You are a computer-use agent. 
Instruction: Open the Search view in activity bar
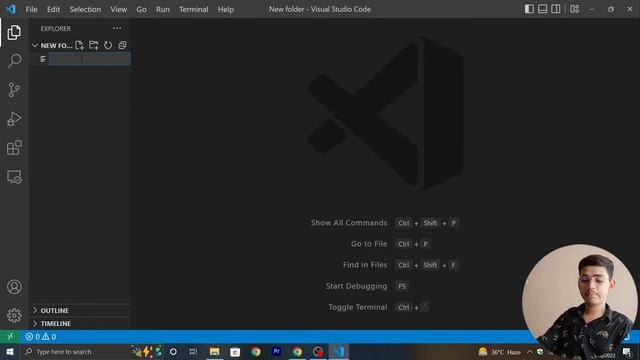(x=14, y=61)
